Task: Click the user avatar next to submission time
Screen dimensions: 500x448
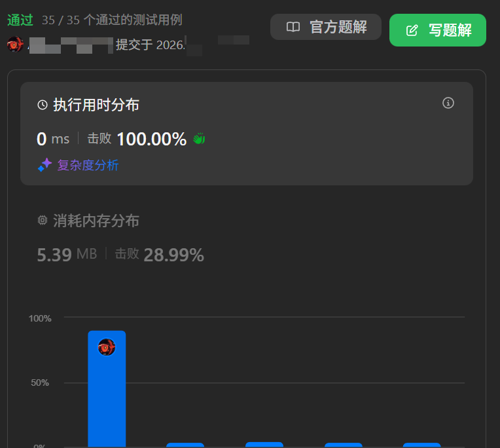Action: click(15, 45)
